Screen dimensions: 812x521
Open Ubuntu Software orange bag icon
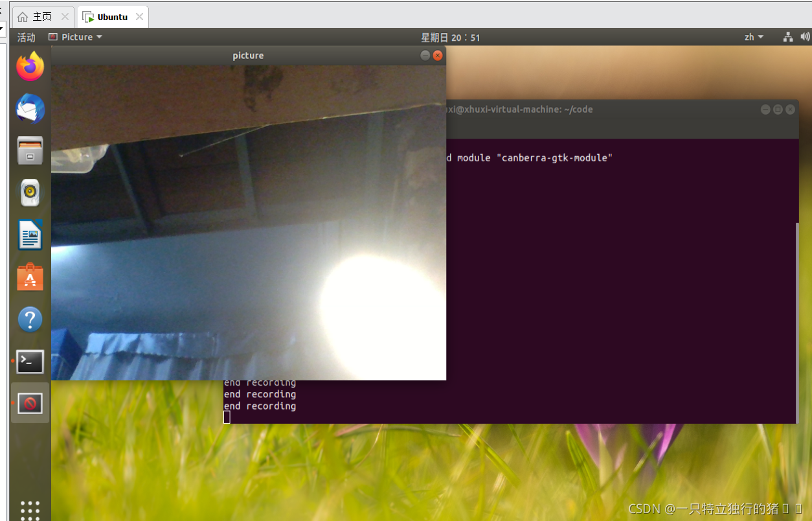tap(30, 277)
